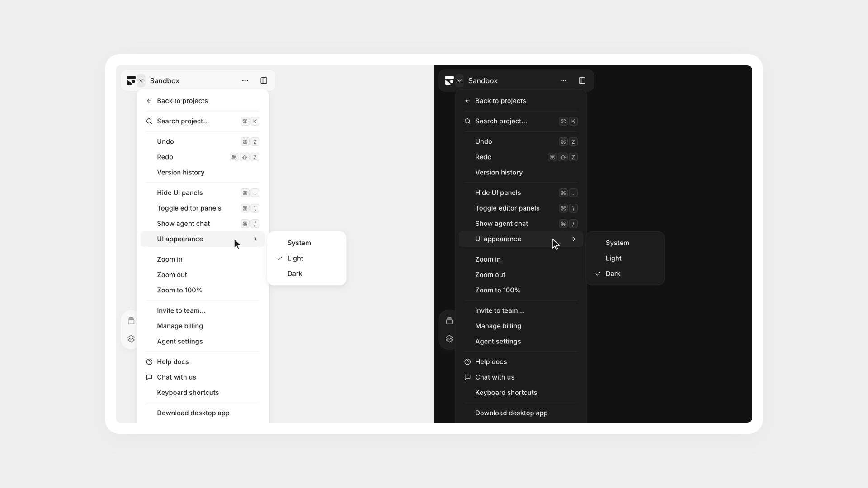Choose Hide UI panels in dark menu
Image resolution: width=868 pixels, height=488 pixels.
[521, 192]
